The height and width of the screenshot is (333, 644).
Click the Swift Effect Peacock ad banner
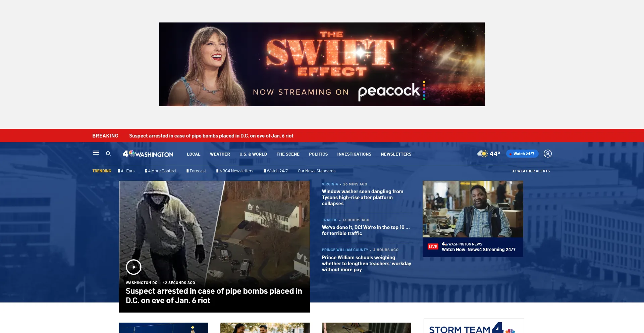(x=322, y=64)
